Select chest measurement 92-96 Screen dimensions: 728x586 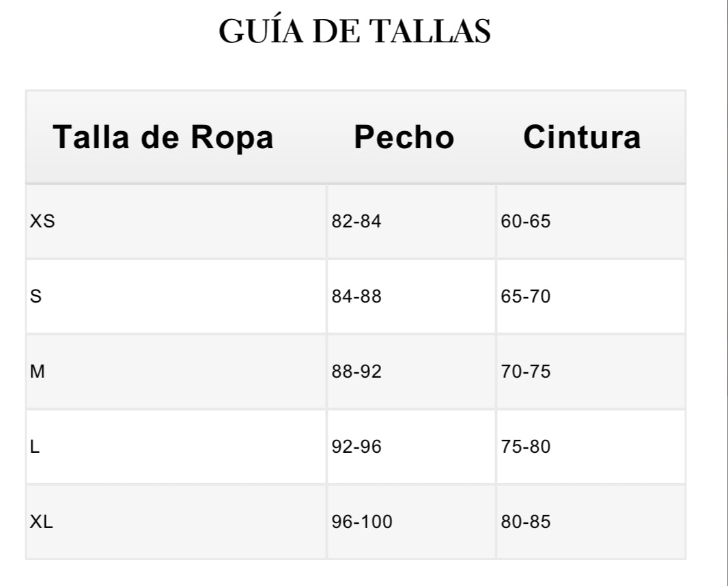tap(356, 447)
